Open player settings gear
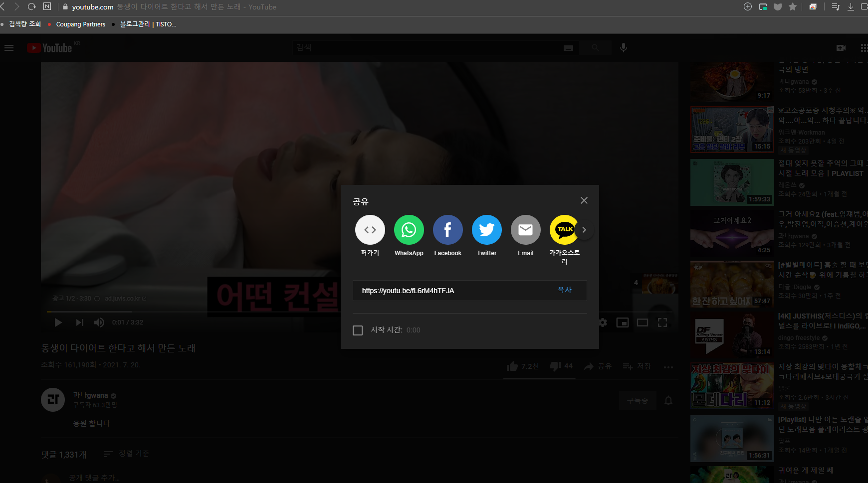Image resolution: width=868 pixels, height=483 pixels. point(603,322)
